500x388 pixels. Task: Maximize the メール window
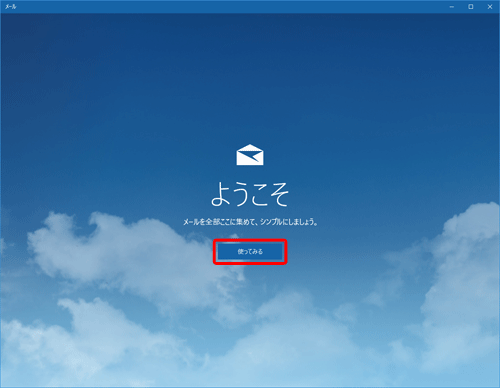tap(471, 7)
